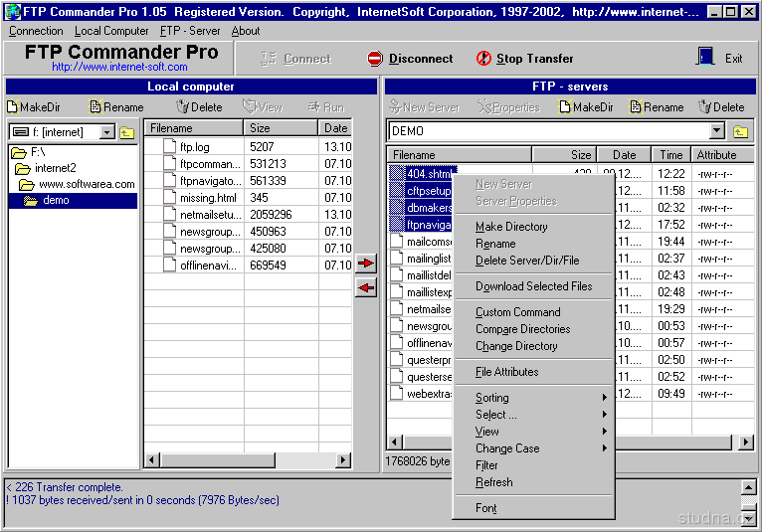Click time 19:44 in server list
This screenshot has width=762, height=532.
coord(671,242)
